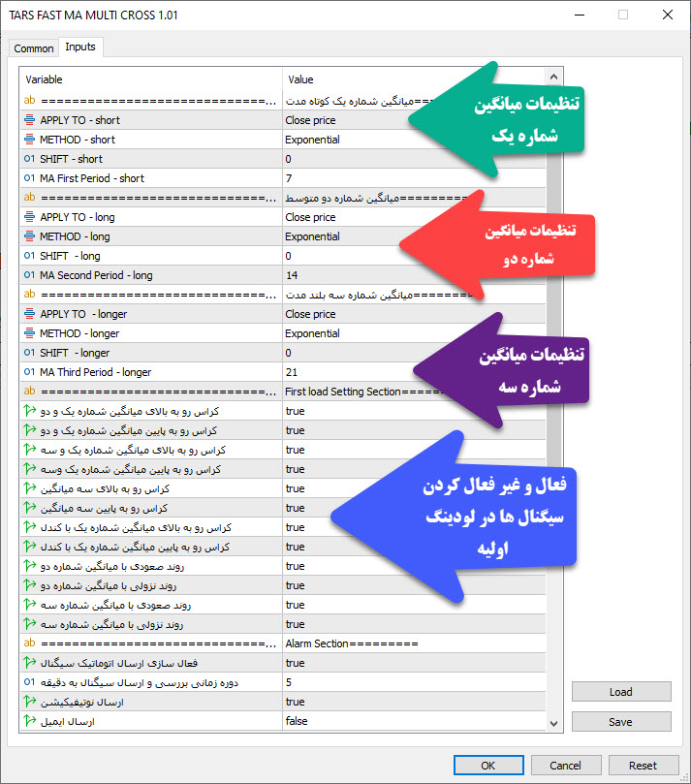Click the enum icon beside APPLY TO - short
This screenshot has height=784, width=691.
click(29, 120)
